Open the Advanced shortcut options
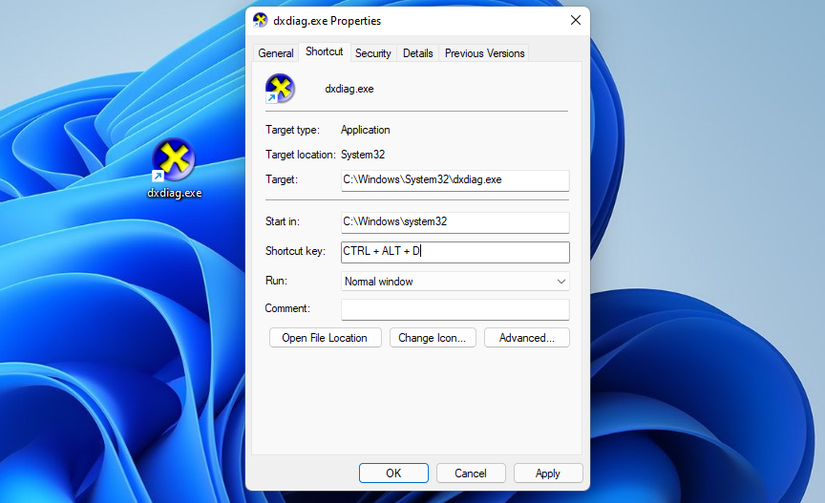825x503 pixels. [527, 338]
